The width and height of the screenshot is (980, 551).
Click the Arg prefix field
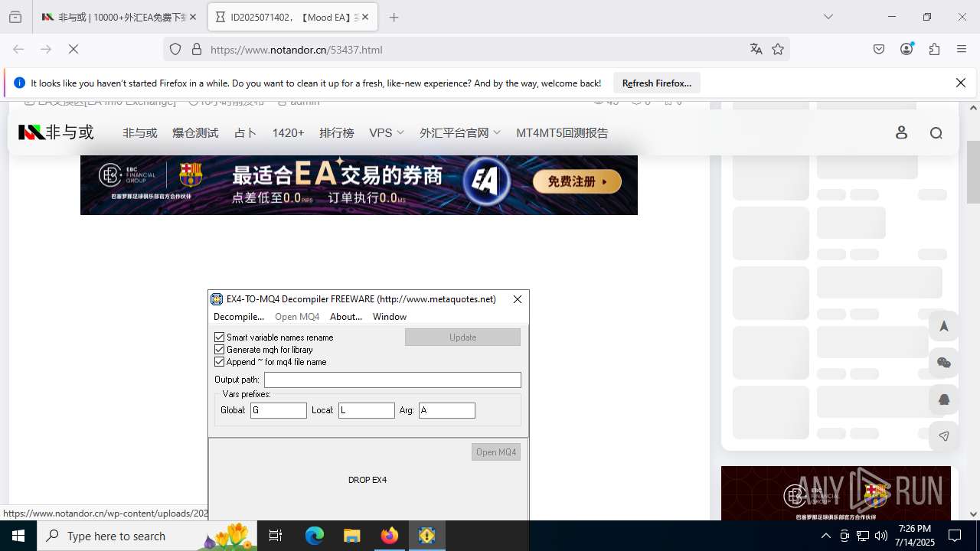tap(447, 410)
